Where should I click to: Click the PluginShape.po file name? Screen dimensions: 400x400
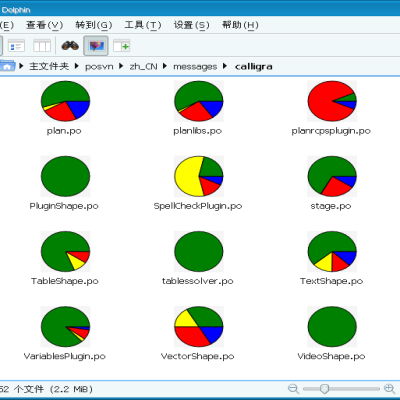pos(64,206)
